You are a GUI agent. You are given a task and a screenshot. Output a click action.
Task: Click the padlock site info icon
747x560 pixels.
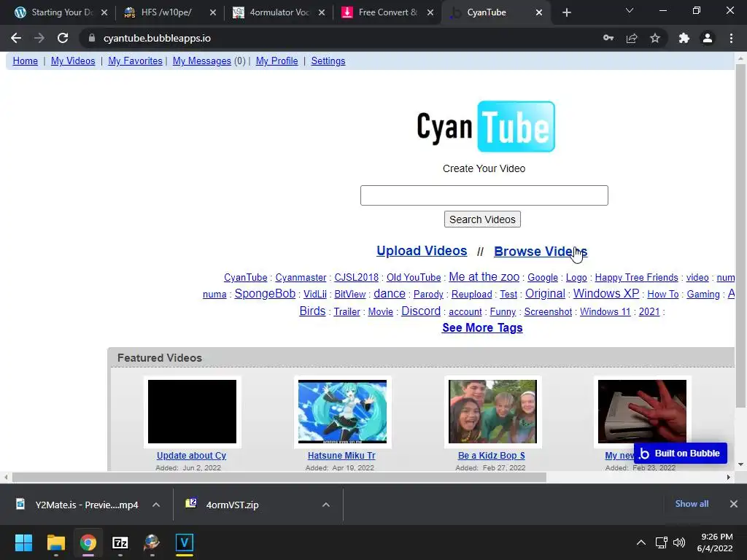coord(92,38)
